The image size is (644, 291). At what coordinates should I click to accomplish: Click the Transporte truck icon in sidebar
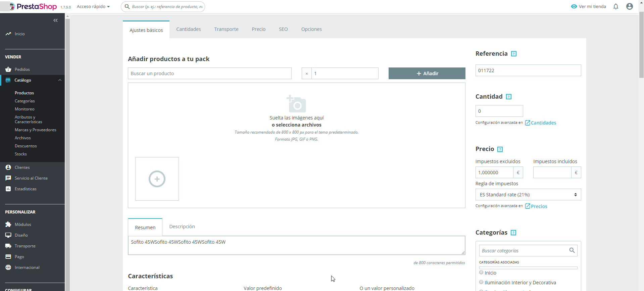8,246
